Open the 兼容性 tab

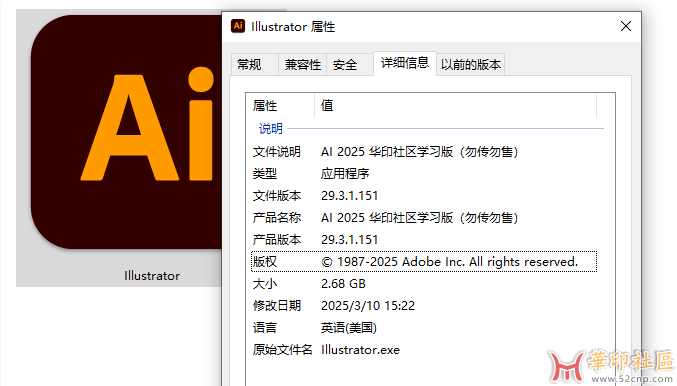(302, 65)
